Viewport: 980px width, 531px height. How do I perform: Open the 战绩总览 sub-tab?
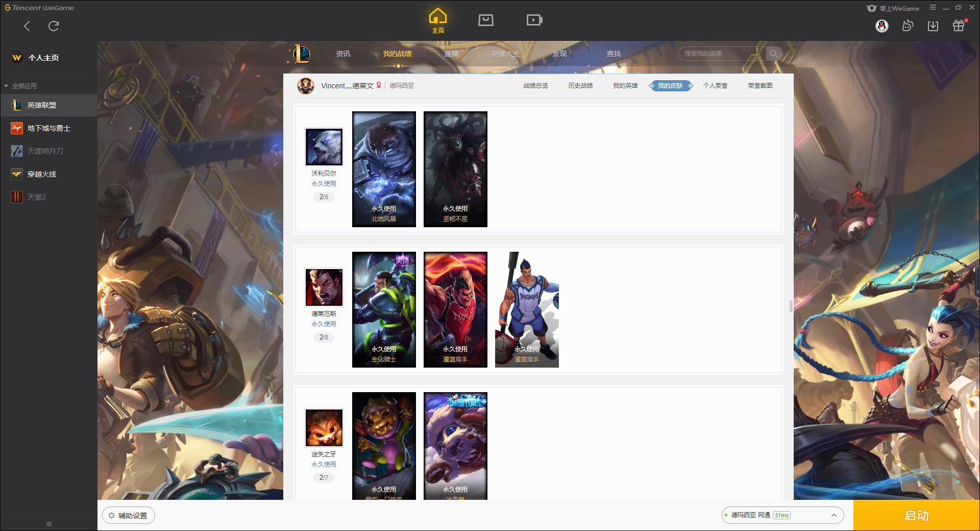click(x=535, y=86)
